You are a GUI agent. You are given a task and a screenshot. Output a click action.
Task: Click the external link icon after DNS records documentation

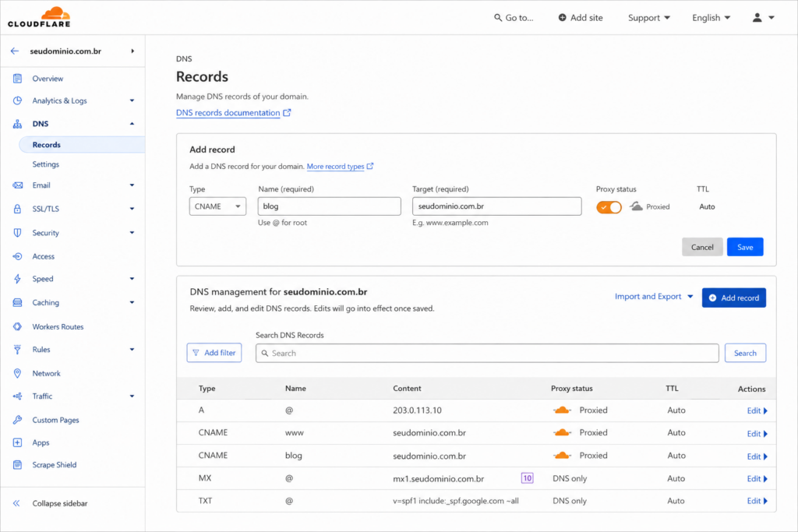tap(287, 112)
